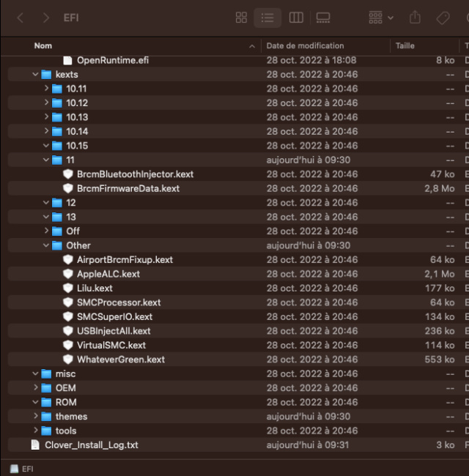Image resolution: width=469 pixels, height=476 pixels.
Task: Click the tools folder icon
Action: pos(46,431)
